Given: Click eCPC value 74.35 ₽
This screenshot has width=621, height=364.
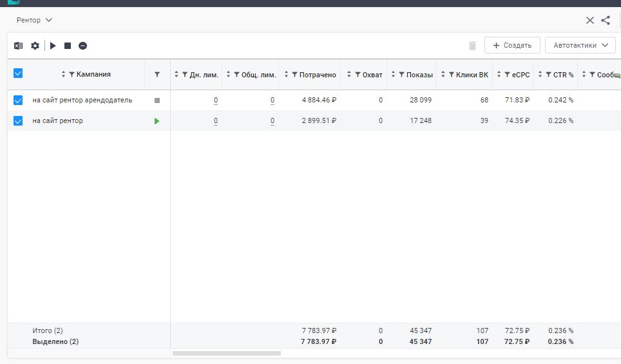Looking at the screenshot, I should click(x=517, y=121).
